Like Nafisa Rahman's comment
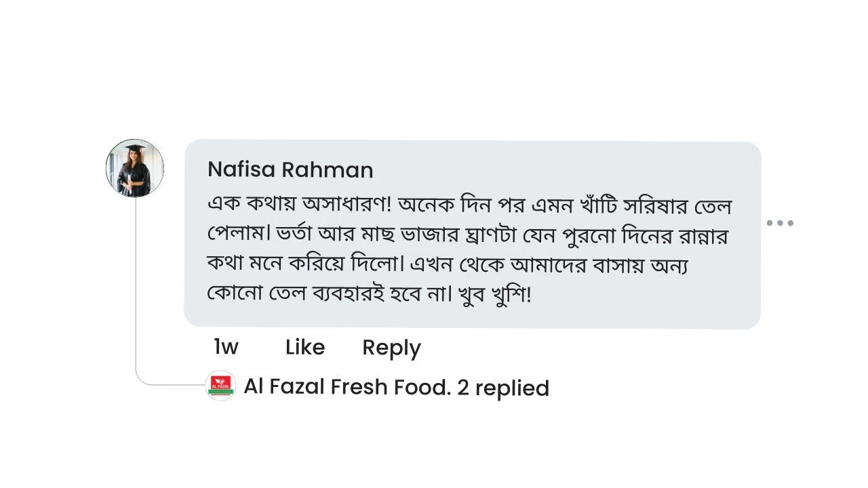 [304, 347]
